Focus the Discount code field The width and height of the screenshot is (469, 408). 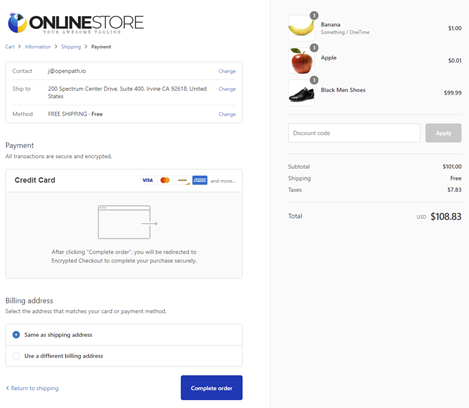click(354, 133)
